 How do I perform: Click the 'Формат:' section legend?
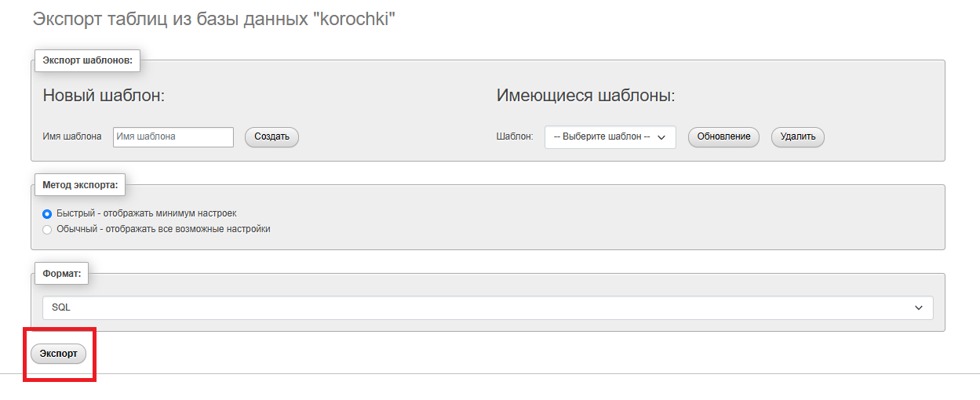click(61, 274)
